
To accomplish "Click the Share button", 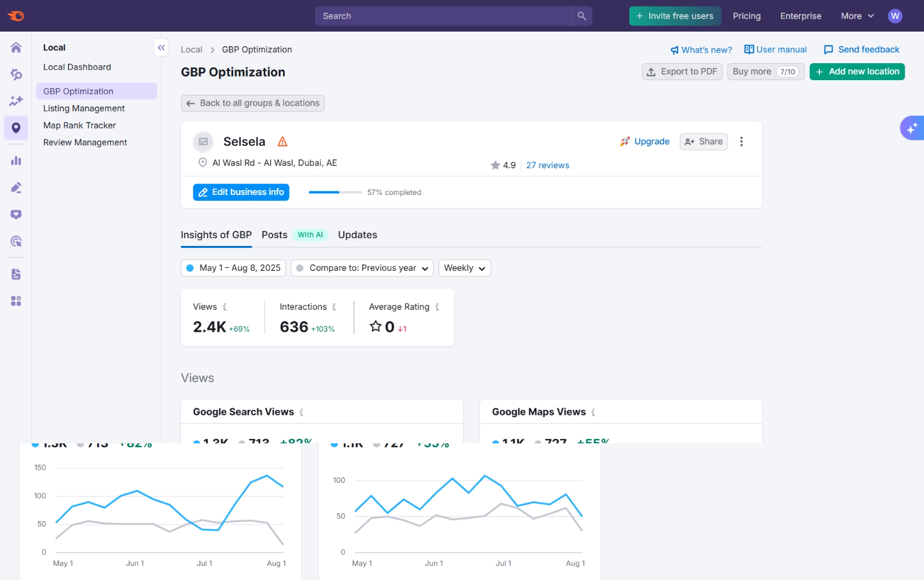I will 703,142.
